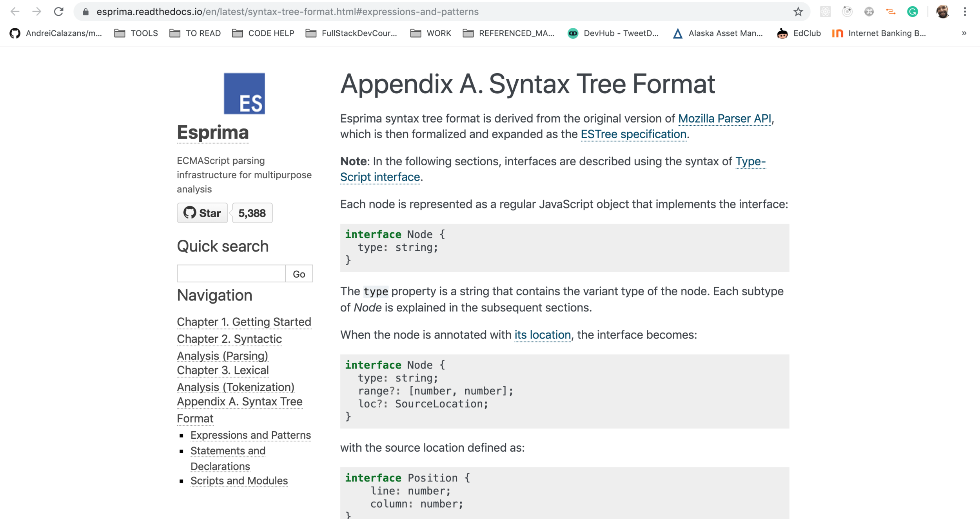Click the lock icon in the address bar

[86, 12]
